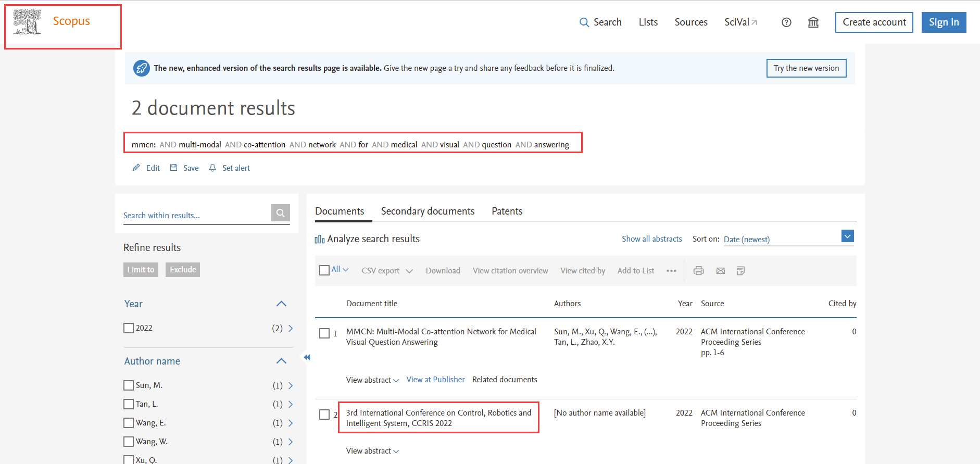This screenshot has width=980, height=464.
Task: Click the Search within results input field
Action: coord(197,215)
